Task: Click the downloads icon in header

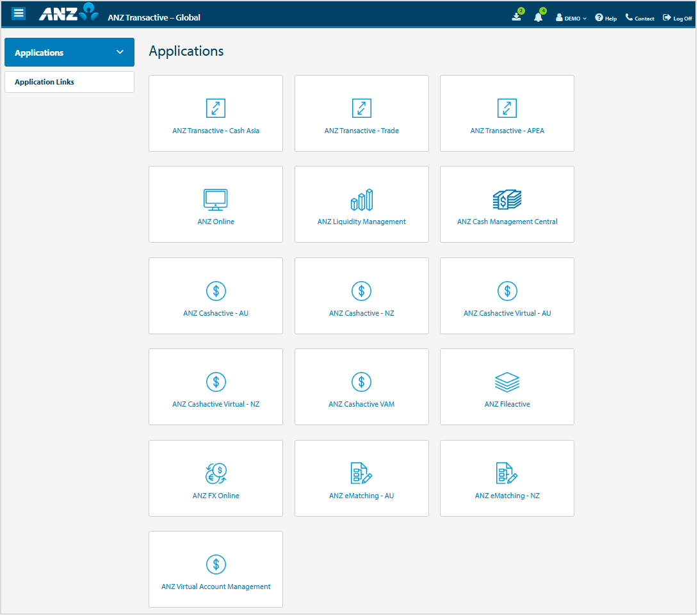Action: click(x=517, y=17)
